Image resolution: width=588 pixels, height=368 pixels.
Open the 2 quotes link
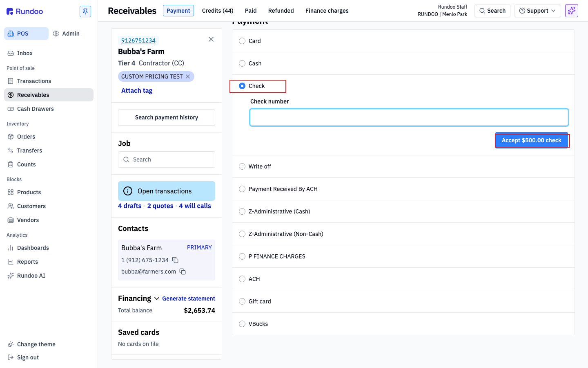point(160,206)
